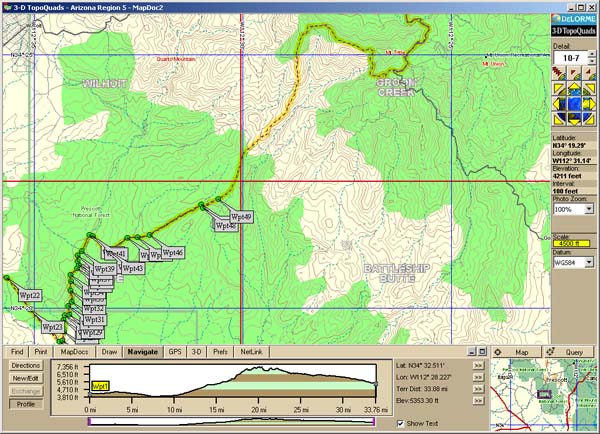Click the BATTLESHIP BUTTE map label
The height and width of the screenshot is (434, 600).
tap(397, 273)
